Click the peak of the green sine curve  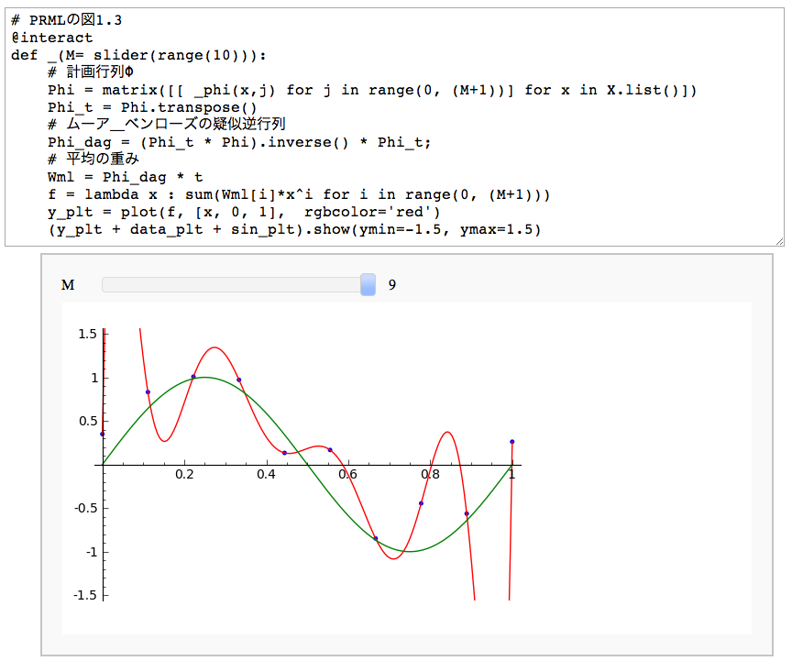(206, 377)
